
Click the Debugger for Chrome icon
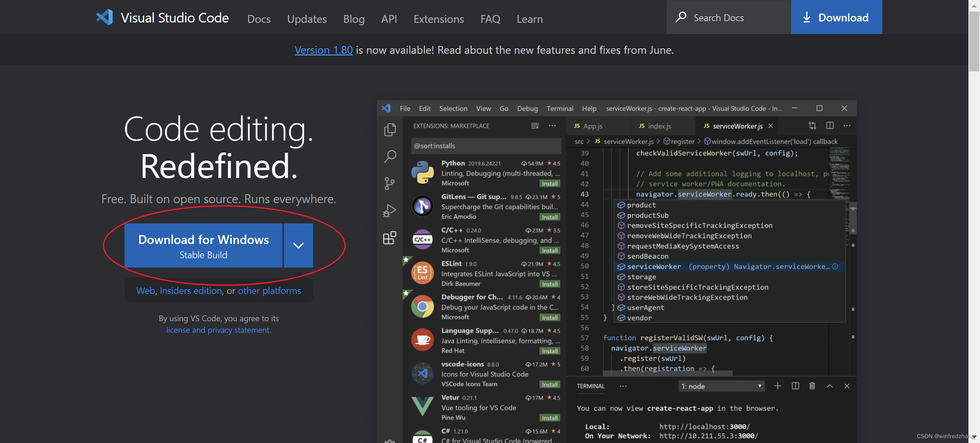tap(422, 307)
